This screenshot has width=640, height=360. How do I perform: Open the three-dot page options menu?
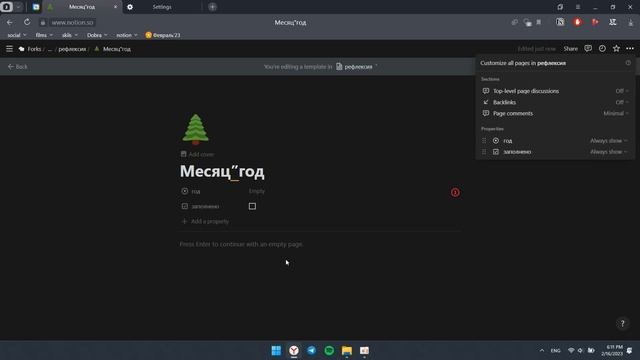click(x=630, y=49)
